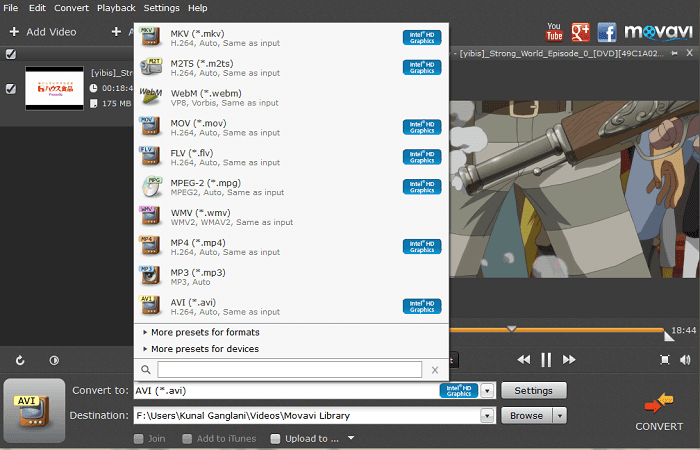Click the MP4 format icon
This screenshot has height=450, width=700.
pos(150,246)
